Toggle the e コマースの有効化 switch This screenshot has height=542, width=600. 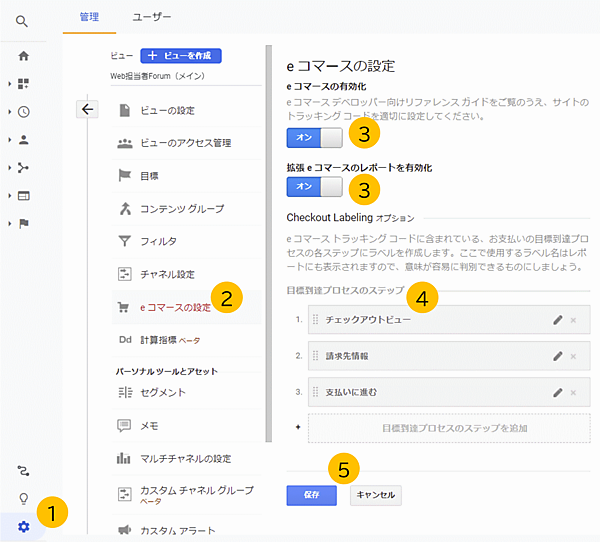pyautogui.click(x=314, y=135)
